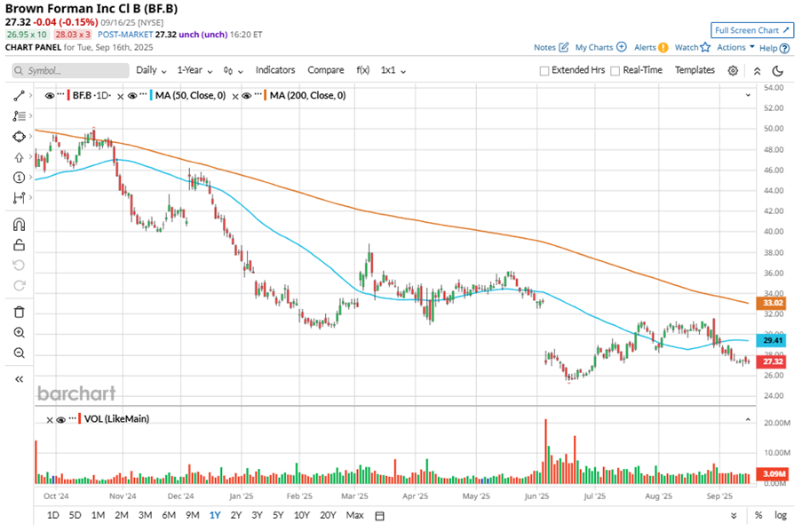This screenshot has width=802, height=532.
Task: Enable Real-Time checkbox
Action: [x=615, y=70]
